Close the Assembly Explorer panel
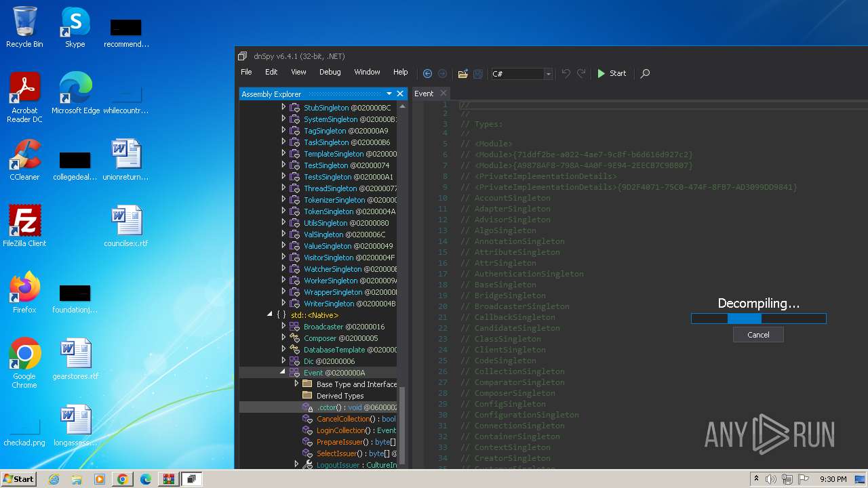The width and height of the screenshot is (868, 488). (x=400, y=94)
